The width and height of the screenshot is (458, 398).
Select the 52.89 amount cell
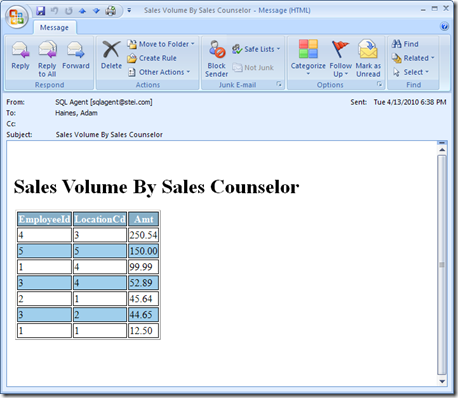(143, 283)
